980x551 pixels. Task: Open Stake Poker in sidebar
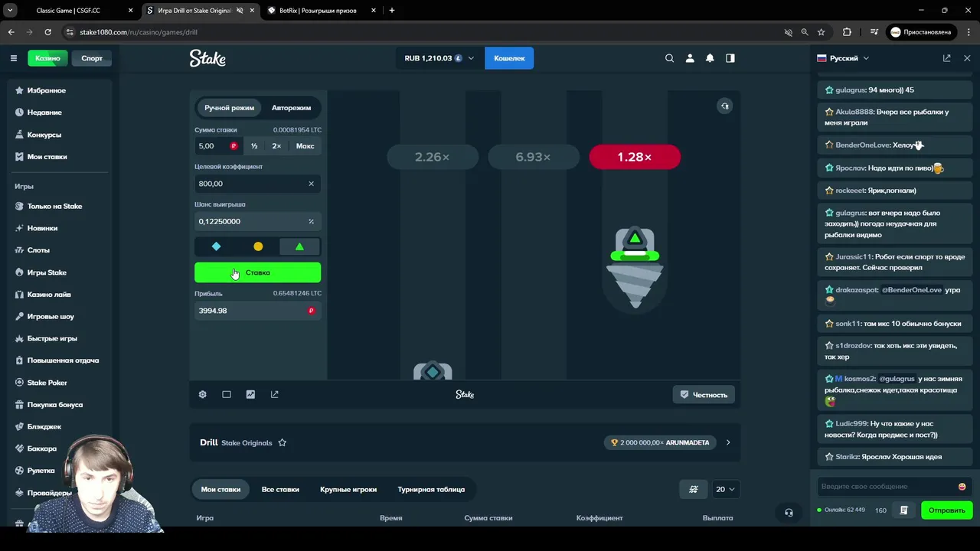(47, 383)
